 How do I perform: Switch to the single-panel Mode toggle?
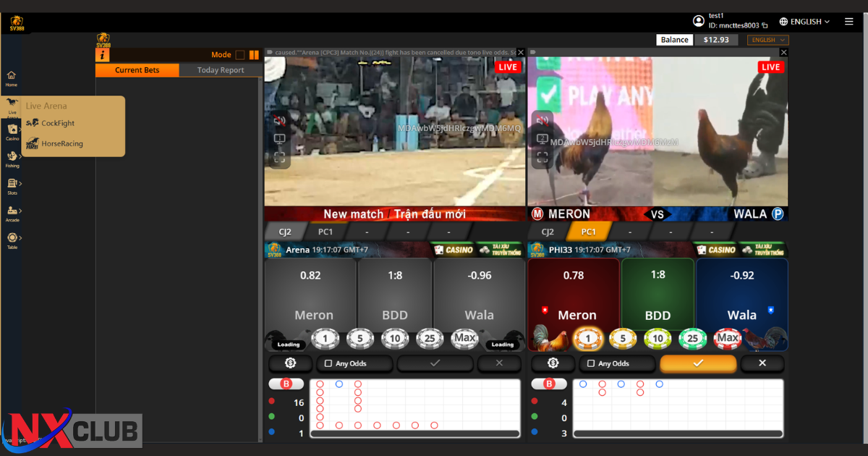[x=240, y=55]
